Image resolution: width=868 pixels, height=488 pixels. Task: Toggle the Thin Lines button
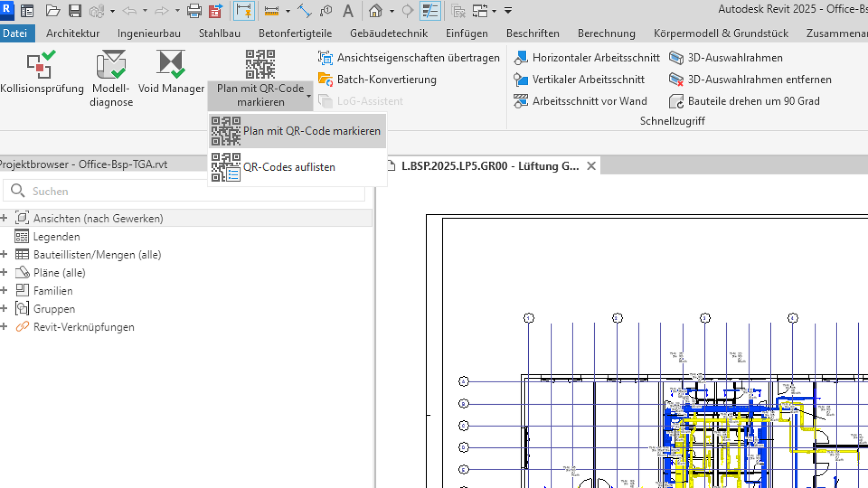point(430,11)
